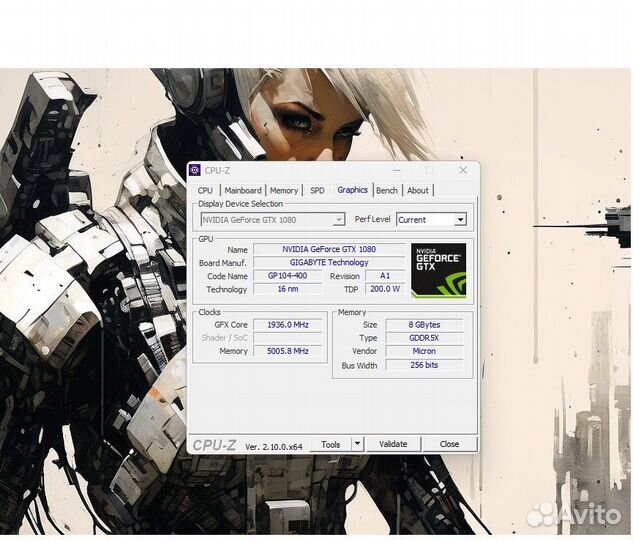Click the memory Type GDDR5X value

[424, 338]
